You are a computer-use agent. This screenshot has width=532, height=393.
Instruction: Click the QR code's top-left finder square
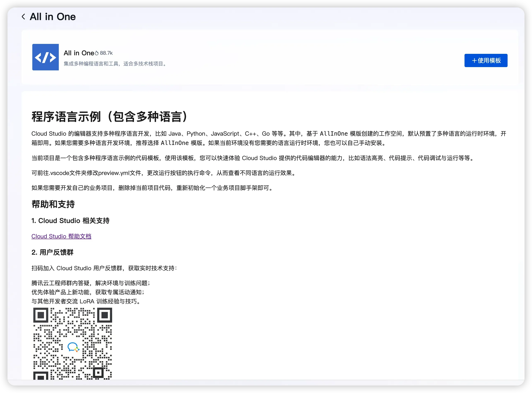41,315
